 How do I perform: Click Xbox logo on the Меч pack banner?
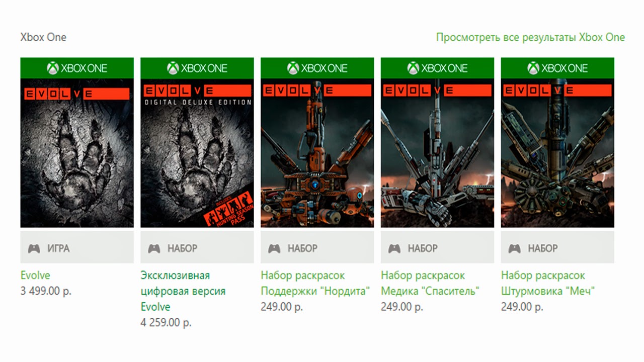533,68
